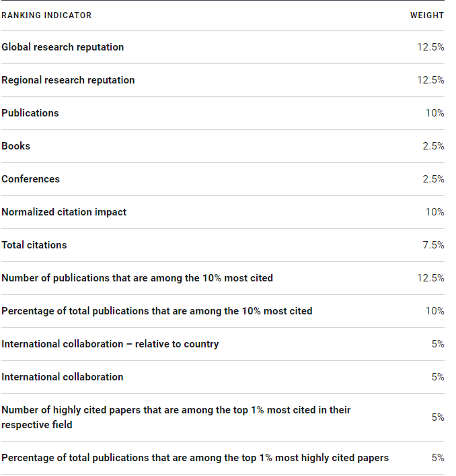Select Number of publications among 10% most cited
This screenshot has height=476, width=456.
[x=137, y=278]
